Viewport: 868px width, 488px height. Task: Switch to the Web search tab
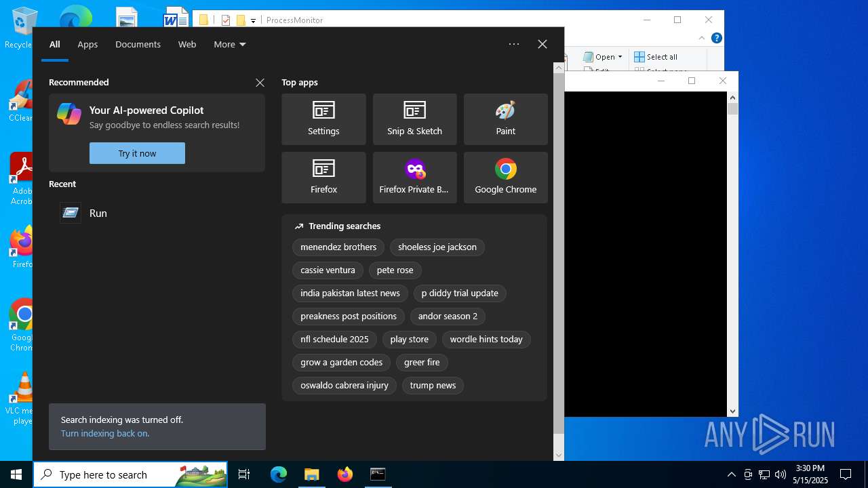pos(187,44)
